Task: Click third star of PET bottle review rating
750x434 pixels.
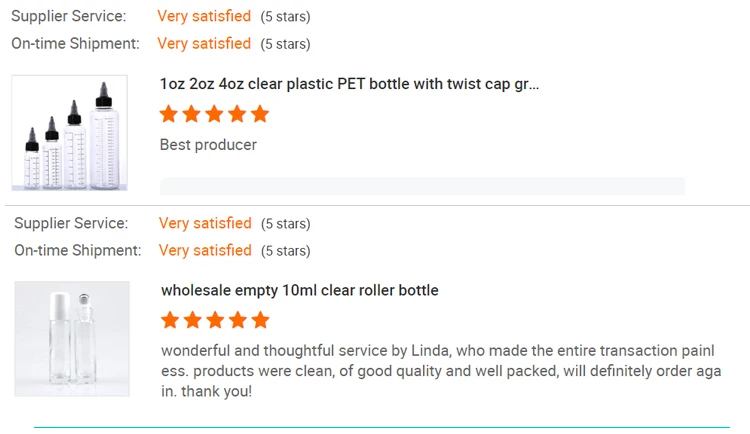Action: tap(215, 114)
